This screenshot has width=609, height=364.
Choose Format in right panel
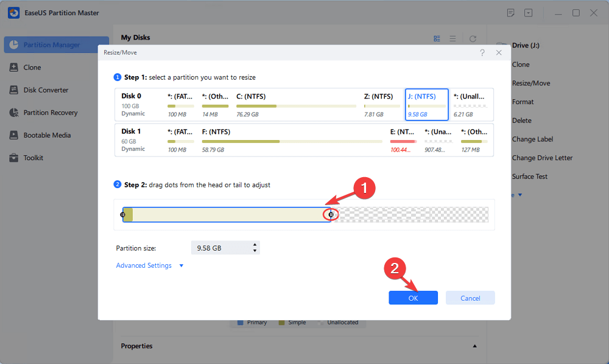[x=523, y=102]
